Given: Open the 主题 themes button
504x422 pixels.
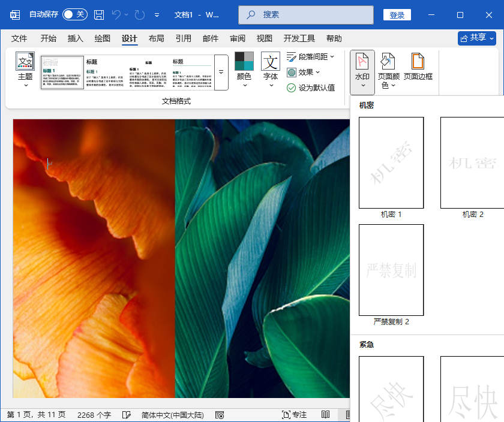Looking at the screenshot, I should [25, 70].
